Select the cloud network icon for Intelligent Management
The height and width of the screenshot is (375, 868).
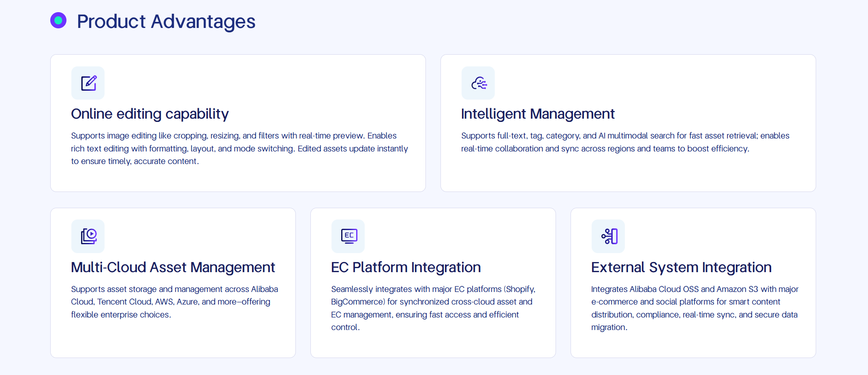(478, 83)
